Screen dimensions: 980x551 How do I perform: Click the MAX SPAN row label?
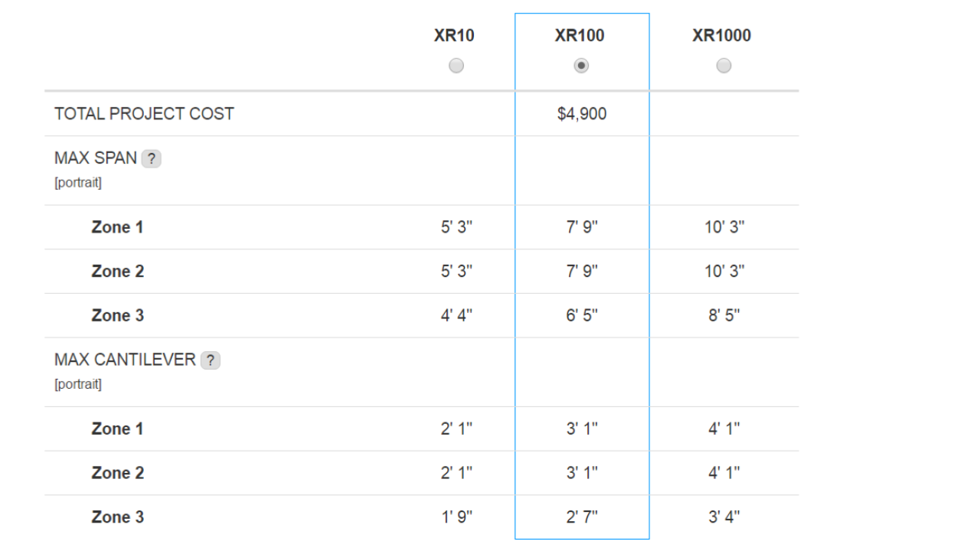[96, 158]
